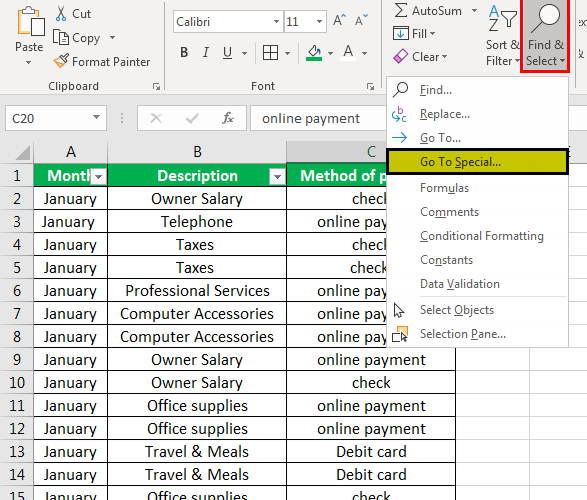Open the Font dialog launcher
Screen dimensions: 587x500
click(x=370, y=87)
